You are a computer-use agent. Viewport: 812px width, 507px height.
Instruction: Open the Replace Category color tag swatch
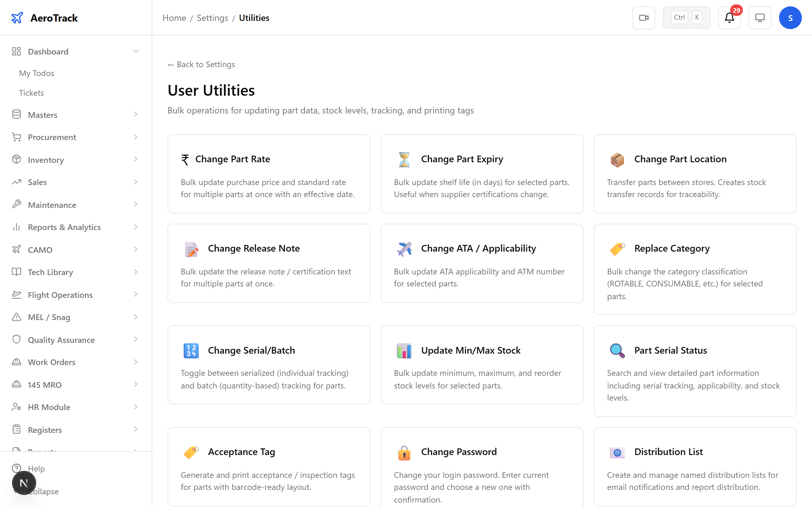tap(617, 249)
